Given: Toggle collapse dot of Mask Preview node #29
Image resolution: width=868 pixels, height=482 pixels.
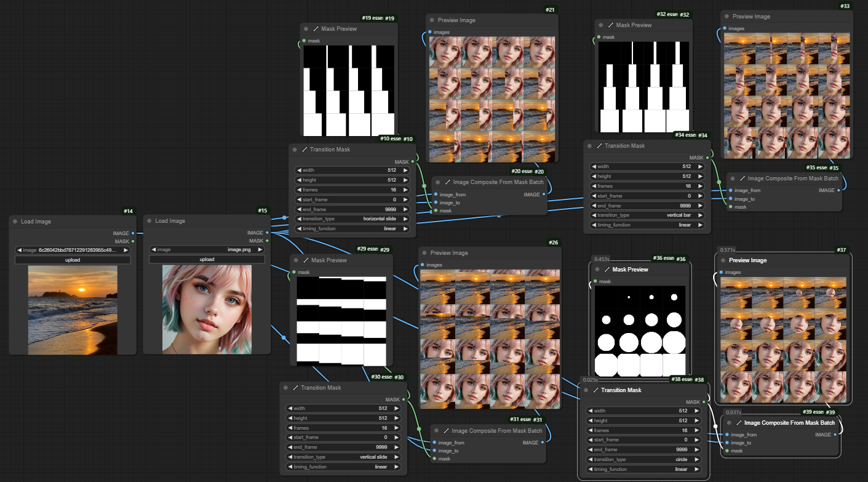Looking at the screenshot, I should (296, 260).
